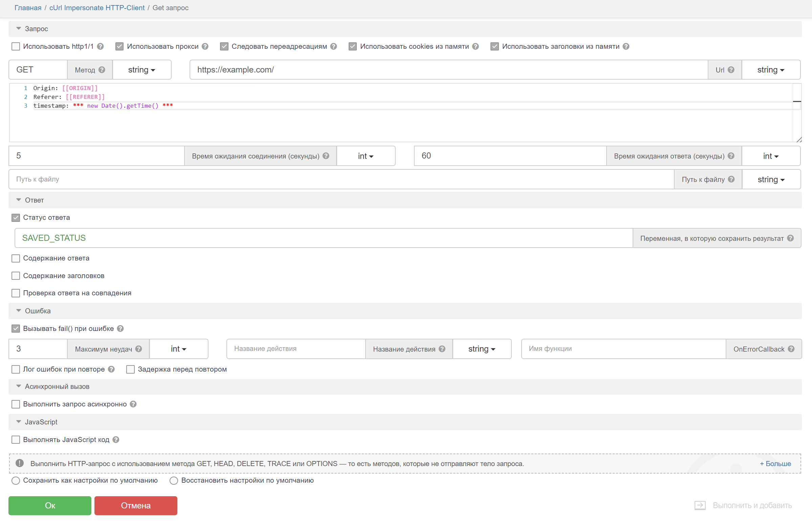Uncheck Следовать переадресациям checkbox
Screen dimensions: 812x524
click(224, 47)
